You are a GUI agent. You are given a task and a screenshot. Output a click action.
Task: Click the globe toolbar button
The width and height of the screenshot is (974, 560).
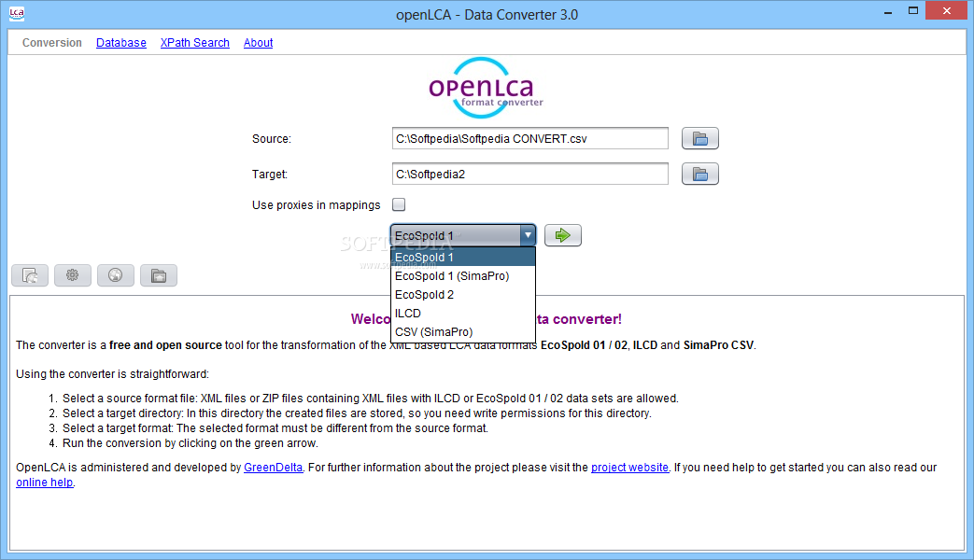(116, 275)
